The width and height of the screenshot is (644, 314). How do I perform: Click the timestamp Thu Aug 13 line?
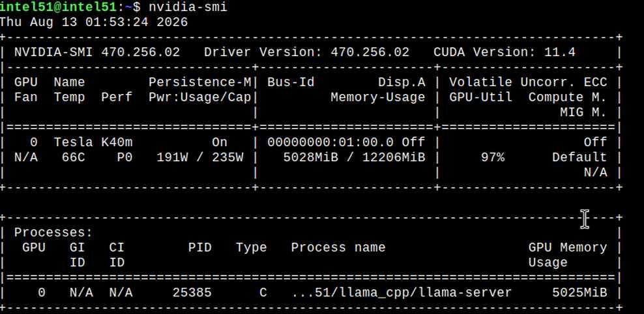94,22
